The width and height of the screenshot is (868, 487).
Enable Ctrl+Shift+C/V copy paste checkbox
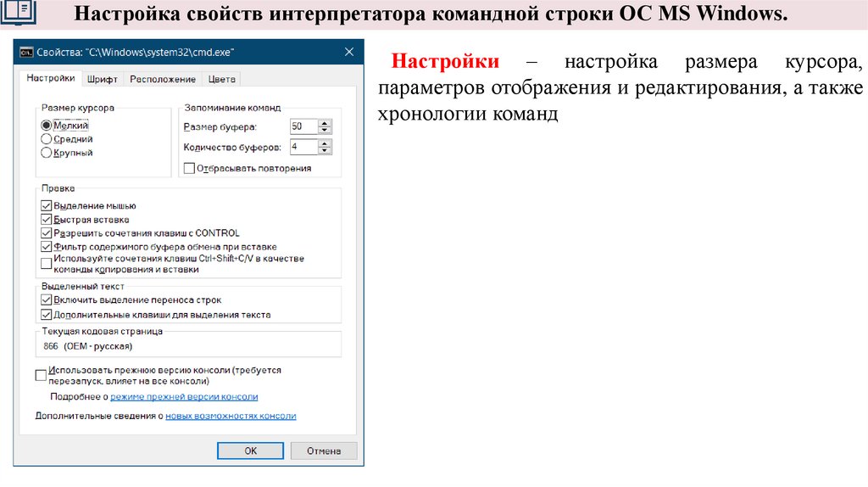coord(47,264)
